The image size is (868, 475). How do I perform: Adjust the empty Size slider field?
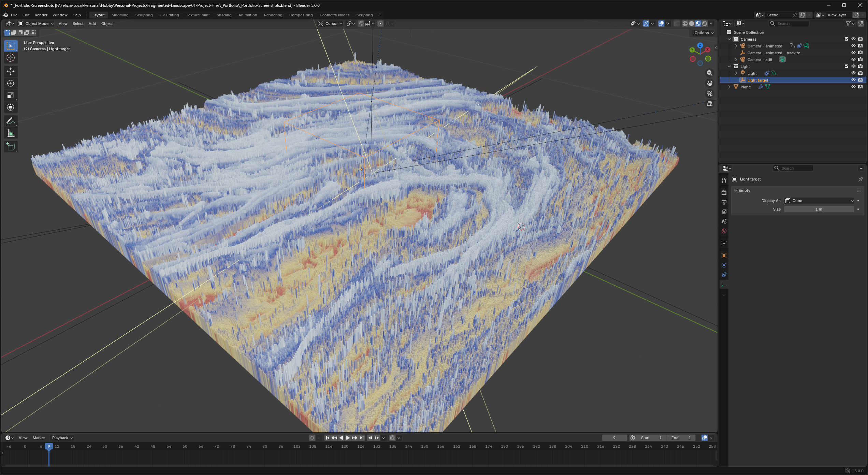click(819, 209)
